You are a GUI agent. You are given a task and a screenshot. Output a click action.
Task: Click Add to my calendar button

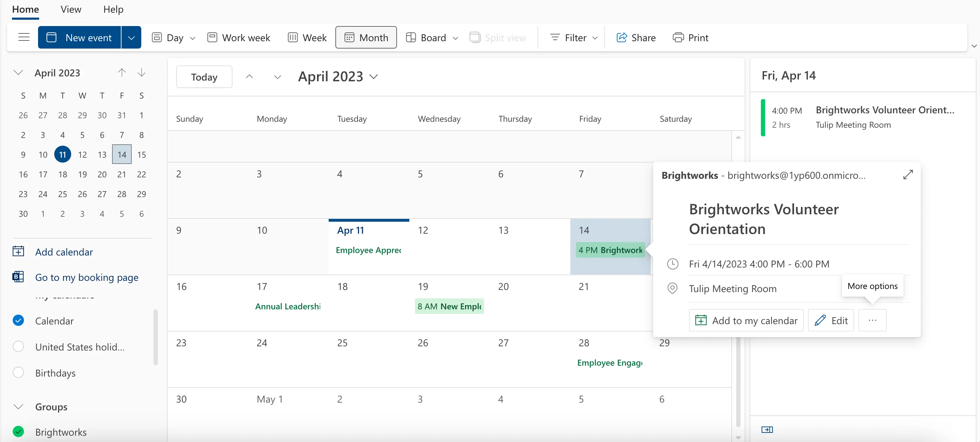746,320
